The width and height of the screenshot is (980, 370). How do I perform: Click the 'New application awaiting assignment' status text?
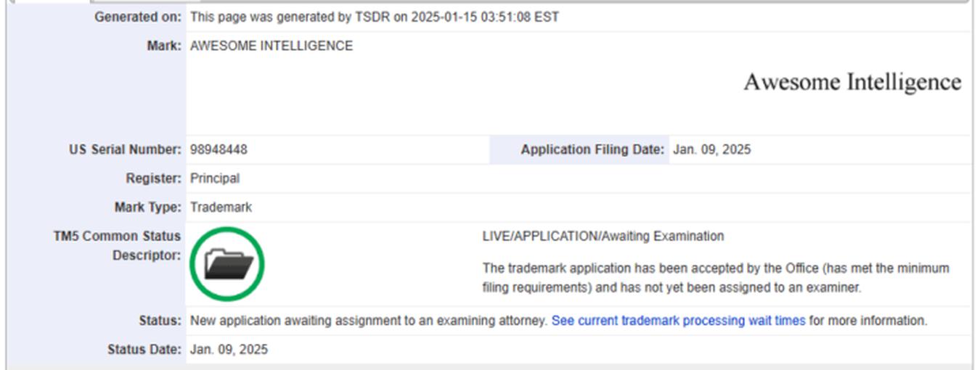coord(368,321)
